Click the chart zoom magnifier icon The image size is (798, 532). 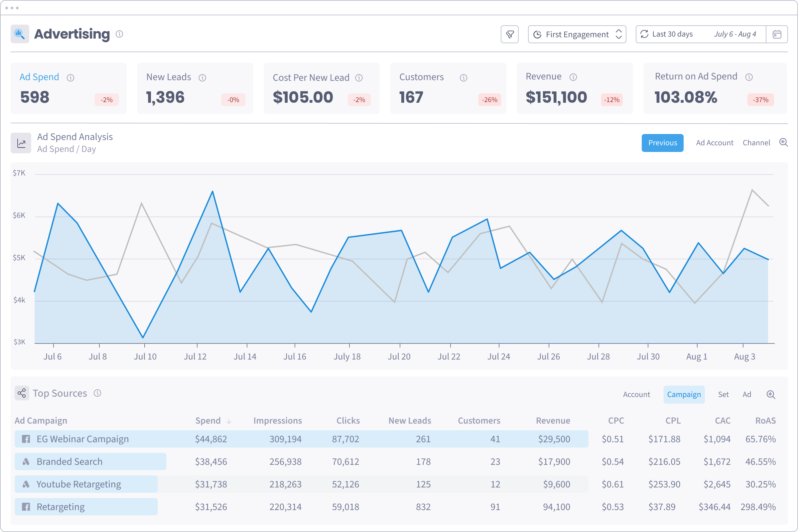point(783,143)
